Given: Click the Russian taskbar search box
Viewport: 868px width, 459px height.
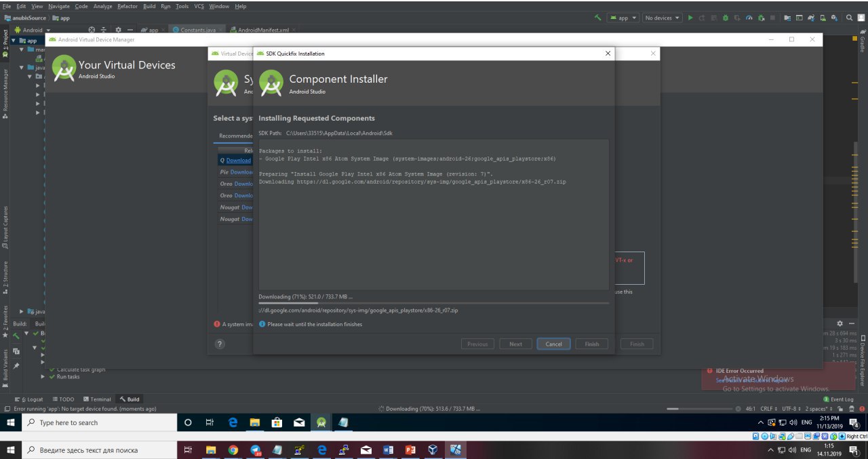Looking at the screenshot, I should (x=99, y=450).
